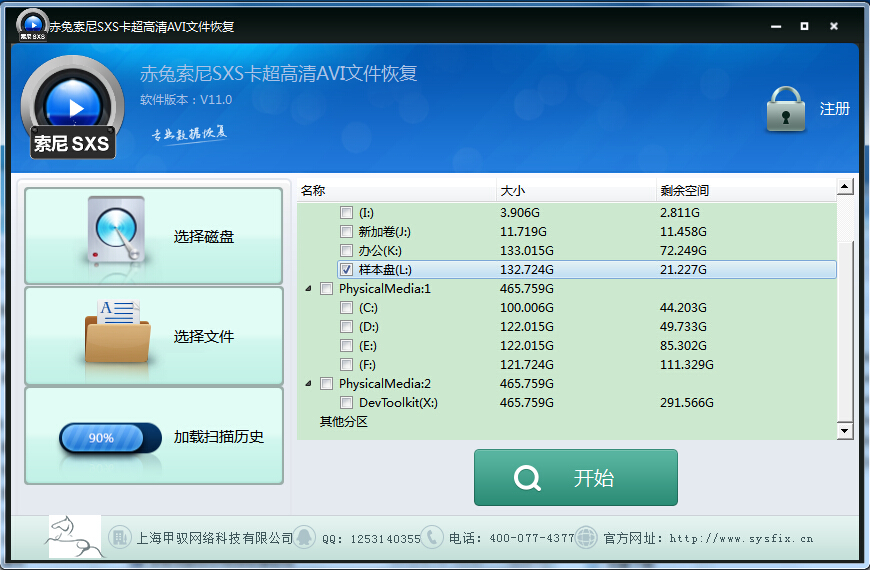Viewport: 870px width, 570px height.
Task: Close the application window
Action: pos(833,26)
